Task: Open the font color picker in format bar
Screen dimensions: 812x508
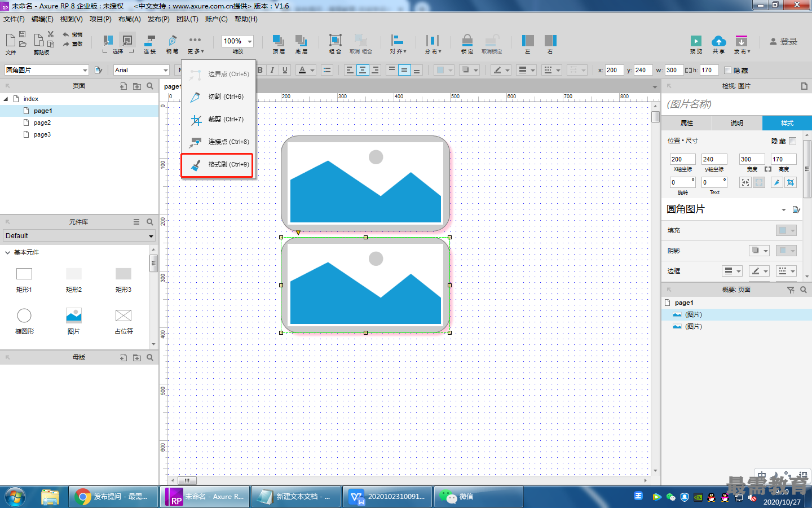Action: click(306, 70)
